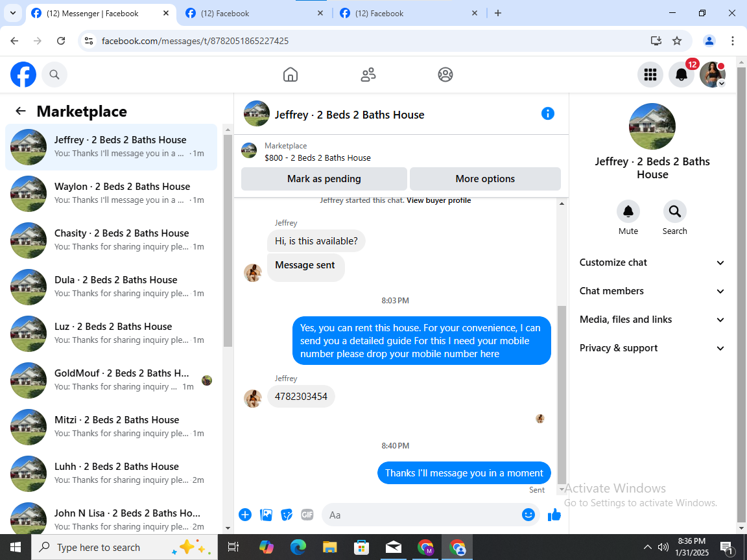Open John N Lisa conversation
The image size is (747, 560).
[x=111, y=518]
